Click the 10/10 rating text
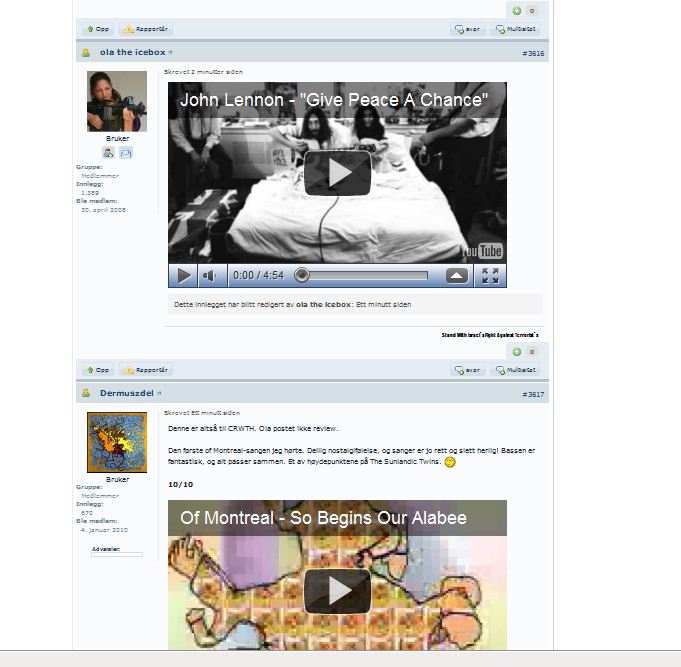Viewport: 681px width, 667px height. (181, 484)
